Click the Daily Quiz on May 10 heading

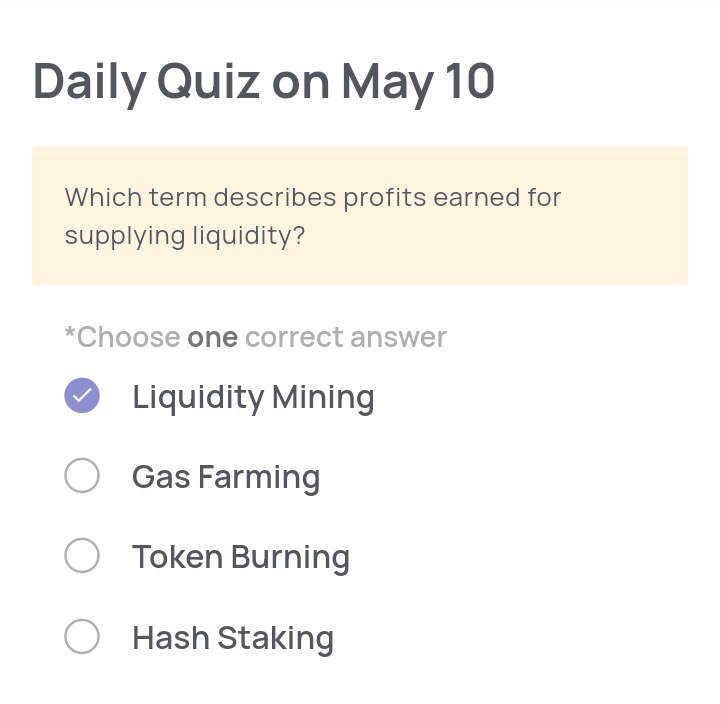[264, 84]
